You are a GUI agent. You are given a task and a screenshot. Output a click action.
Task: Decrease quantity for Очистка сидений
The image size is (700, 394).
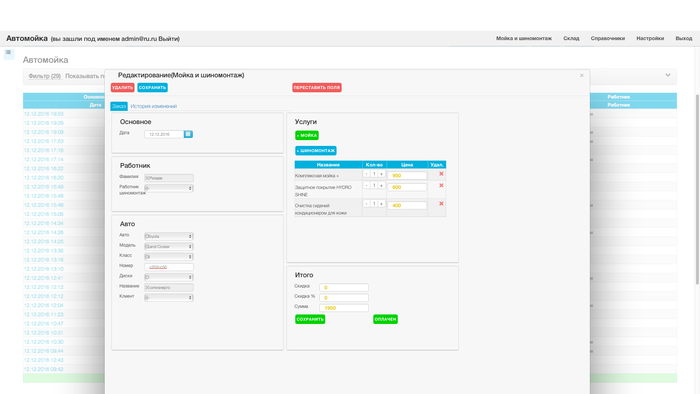click(367, 203)
